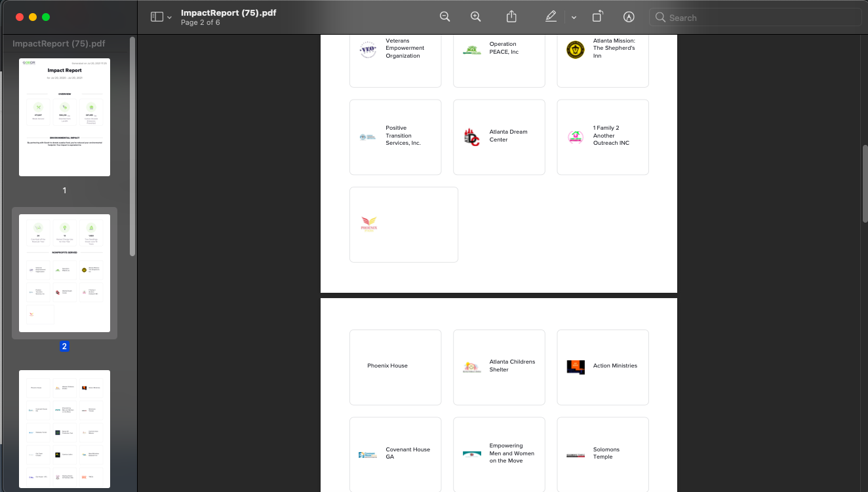Viewport: 868px width, 492px height.
Task: Open the Share menu
Action: click(512, 17)
